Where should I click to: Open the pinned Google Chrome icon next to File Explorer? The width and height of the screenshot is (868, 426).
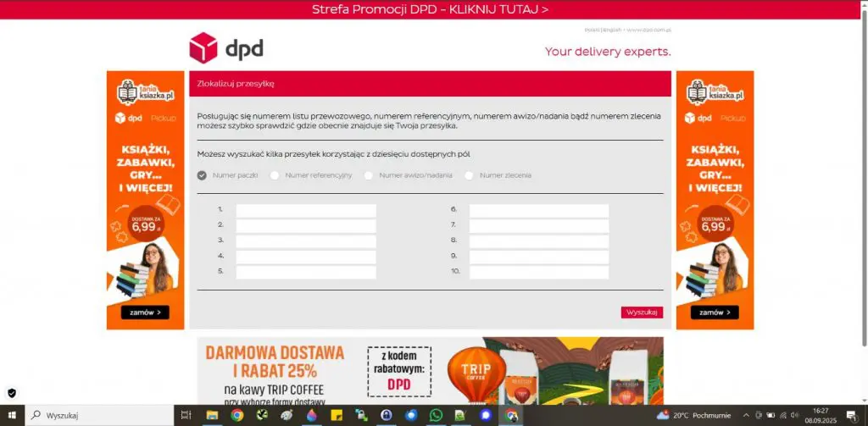point(237,415)
